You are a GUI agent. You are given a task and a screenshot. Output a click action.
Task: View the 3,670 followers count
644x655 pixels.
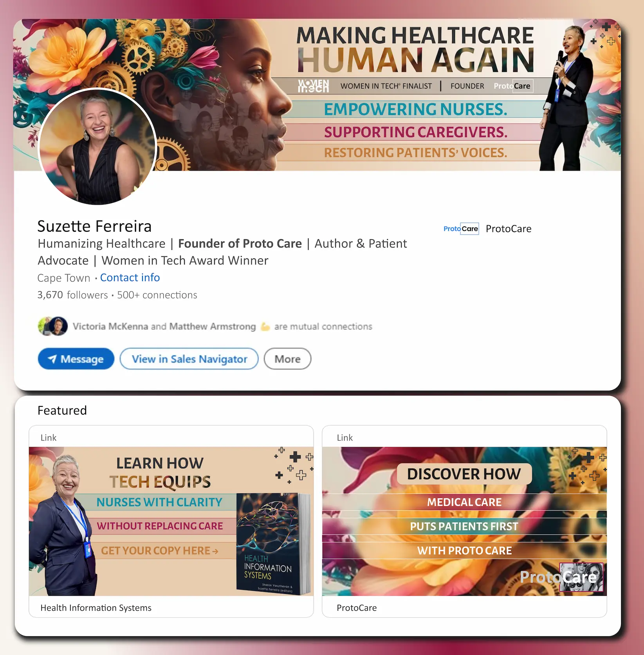[72, 295]
